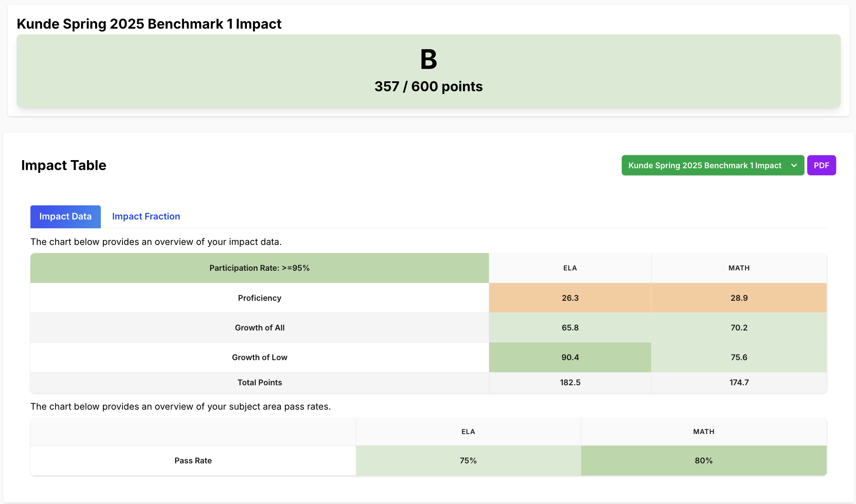Click the ELA column header in impact table
The height and width of the screenshot is (504, 856).
[570, 268]
